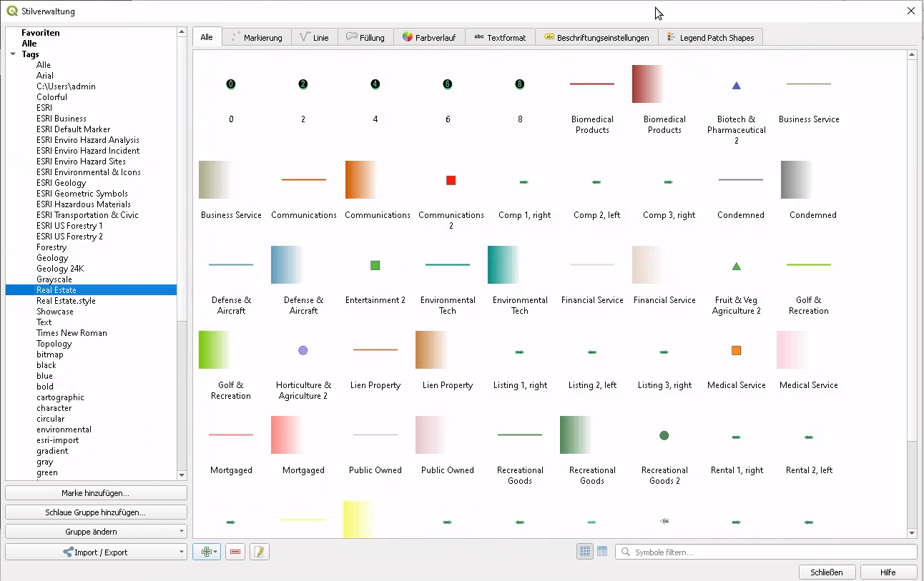Select ESRI Geology tag in the tree

(x=62, y=183)
